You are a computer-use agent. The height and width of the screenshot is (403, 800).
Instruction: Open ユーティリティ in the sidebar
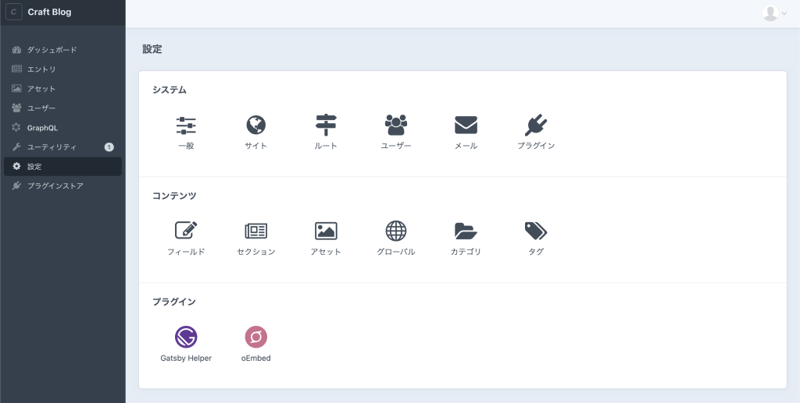click(52, 147)
